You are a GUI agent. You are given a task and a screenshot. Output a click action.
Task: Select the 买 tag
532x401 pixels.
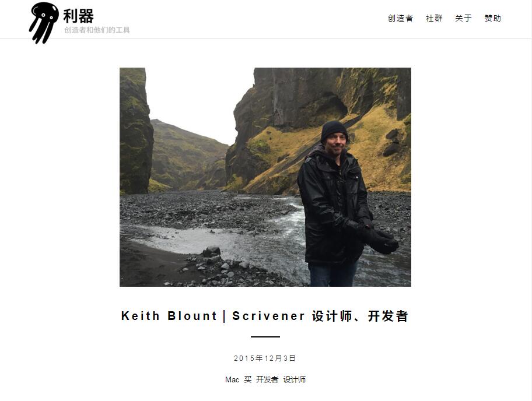[x=248, y=379]
